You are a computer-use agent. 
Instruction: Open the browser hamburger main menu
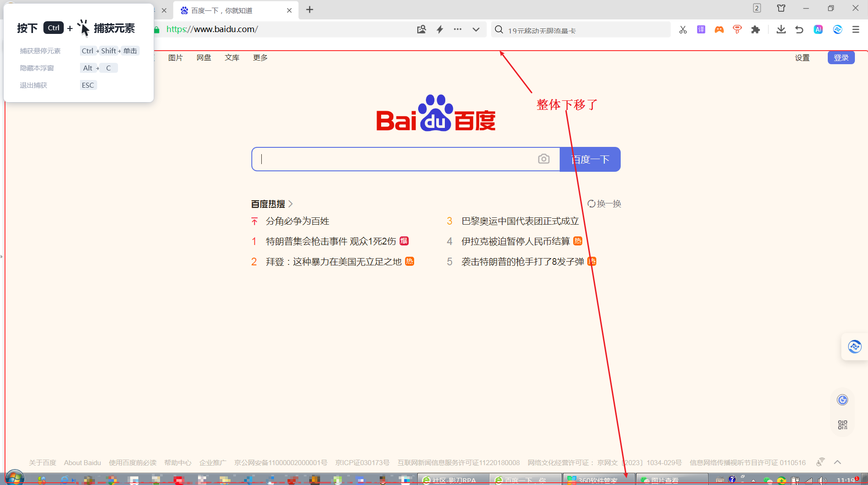[x=856, y=30]
